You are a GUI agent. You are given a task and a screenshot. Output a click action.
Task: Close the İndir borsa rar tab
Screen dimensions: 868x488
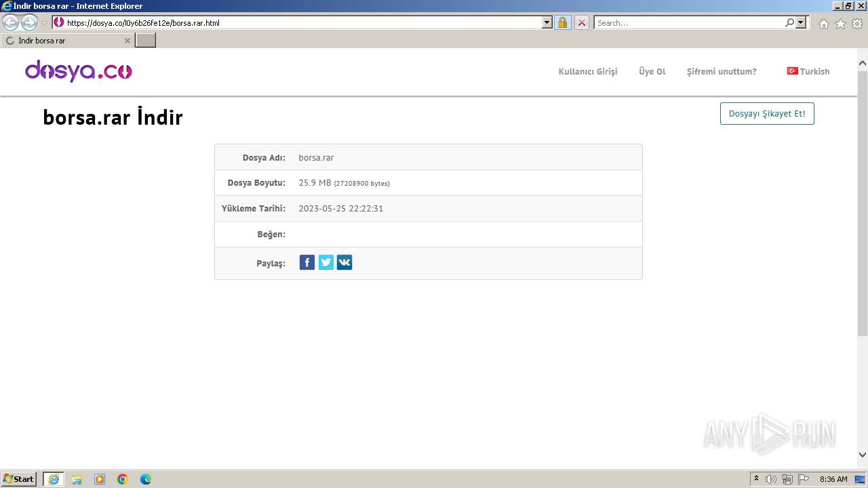[127, 41]
